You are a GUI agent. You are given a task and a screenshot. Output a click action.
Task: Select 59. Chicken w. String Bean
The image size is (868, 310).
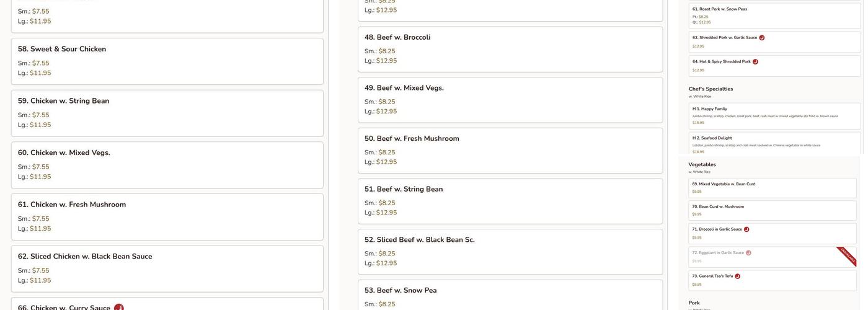coord(167,113)
